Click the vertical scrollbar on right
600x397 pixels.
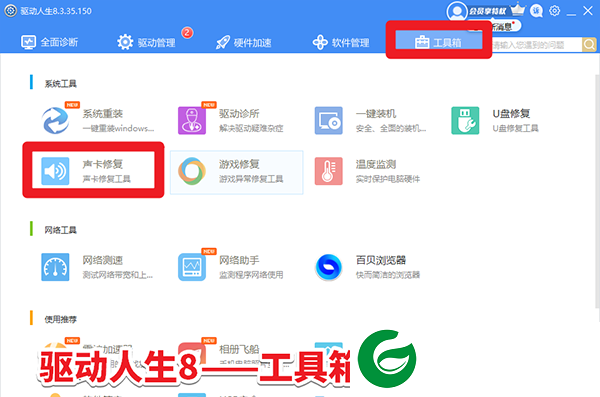tap(597, 191)
